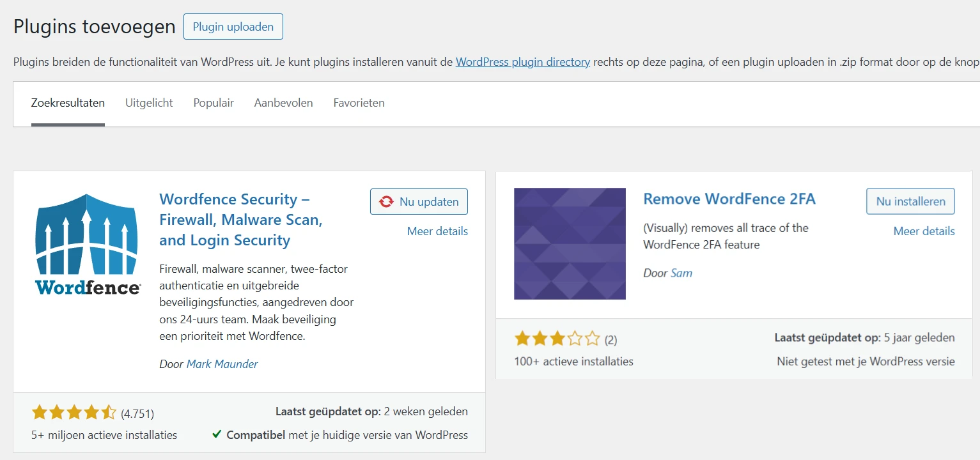Go to the Aanbevolen tab
This screenshot has height=460, width=980.
click(283, 103)
